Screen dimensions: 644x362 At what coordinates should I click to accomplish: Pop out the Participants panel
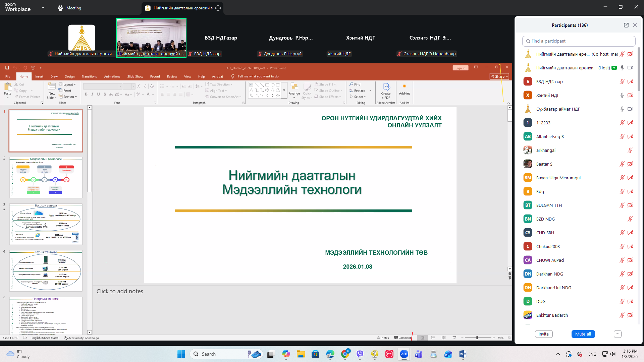point(626,25)
